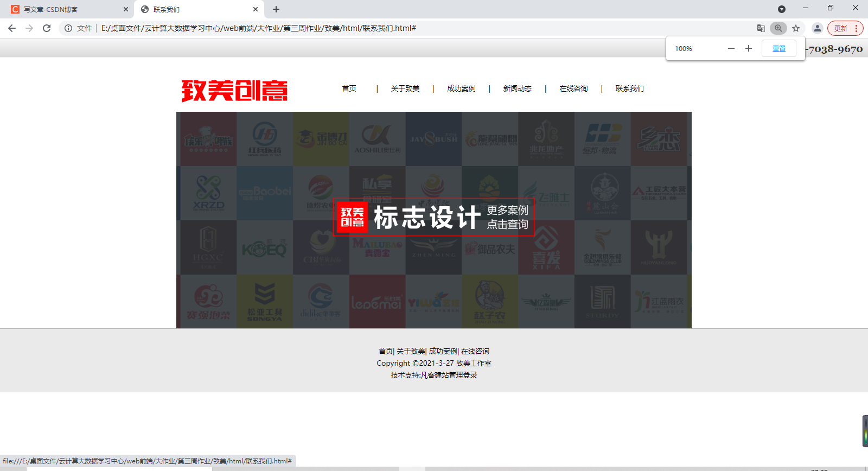868x471 pixels.
Task: Click the lepemei logo tile
Action: pyautogui.click(x=377, y=301)
